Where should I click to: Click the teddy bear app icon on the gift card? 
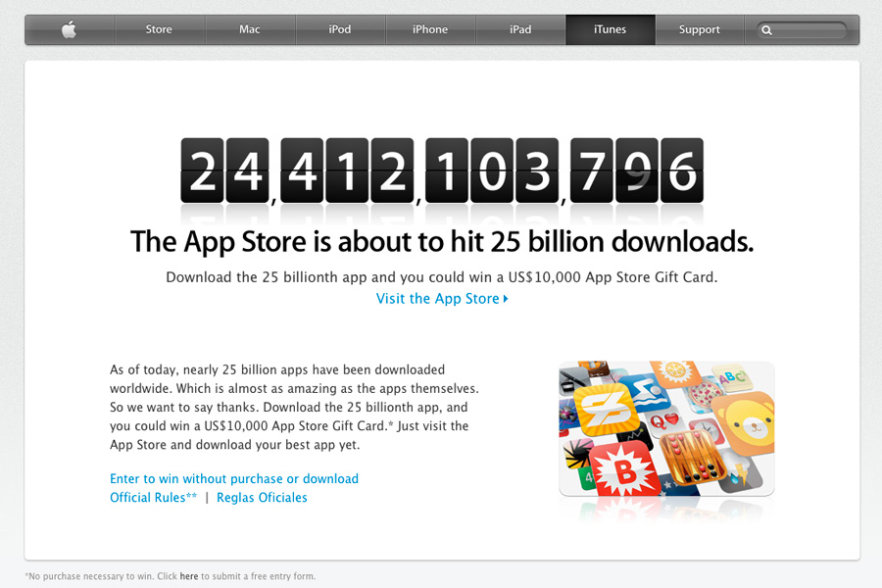(x=748, y=423)
